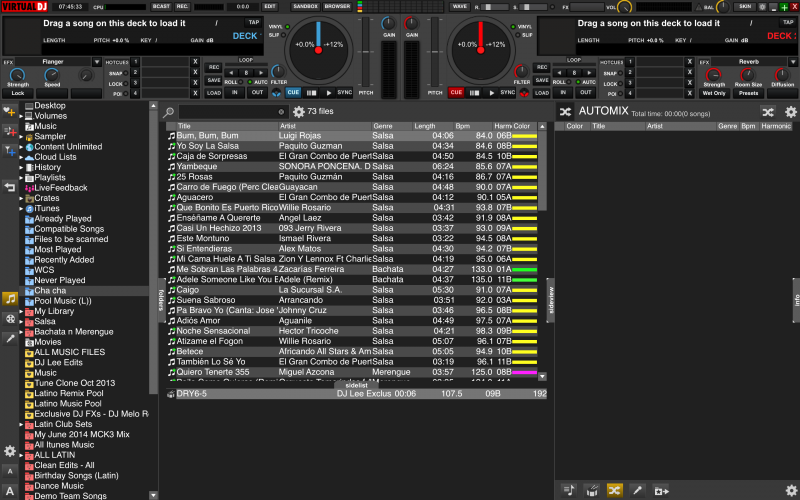The width and height of the screenshot is (800, 500).
Task: Open the video reel icon in left sidebar
Action: [10, 319]
